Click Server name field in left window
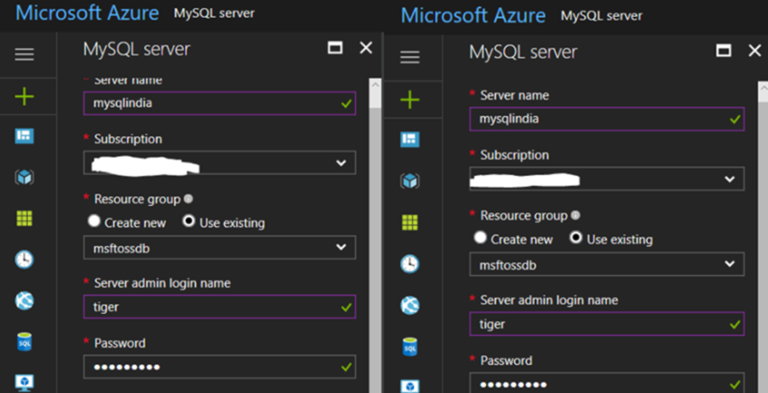This screenshot has height=393, width=768. [219, 103]
